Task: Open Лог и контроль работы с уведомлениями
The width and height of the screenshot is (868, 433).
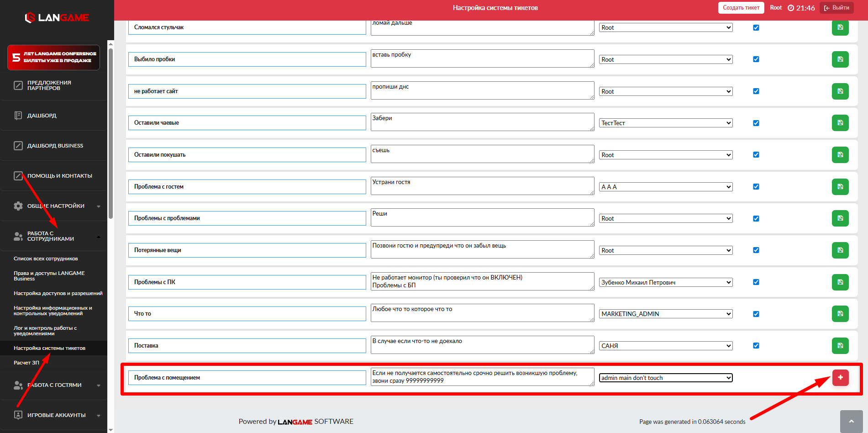Action: click(x=45, y=331)
